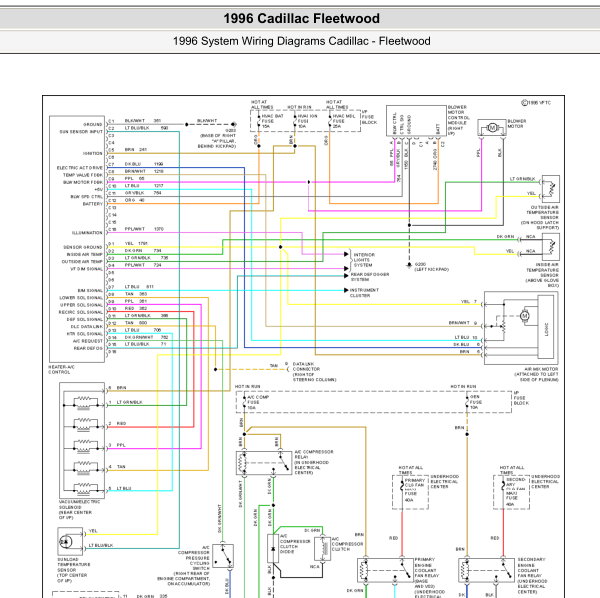Click the "ELECTRIC ACT DRIVE" pin label
Image resolution: width=600 pixels, height=598 pixels.
(x=80, y=168)
